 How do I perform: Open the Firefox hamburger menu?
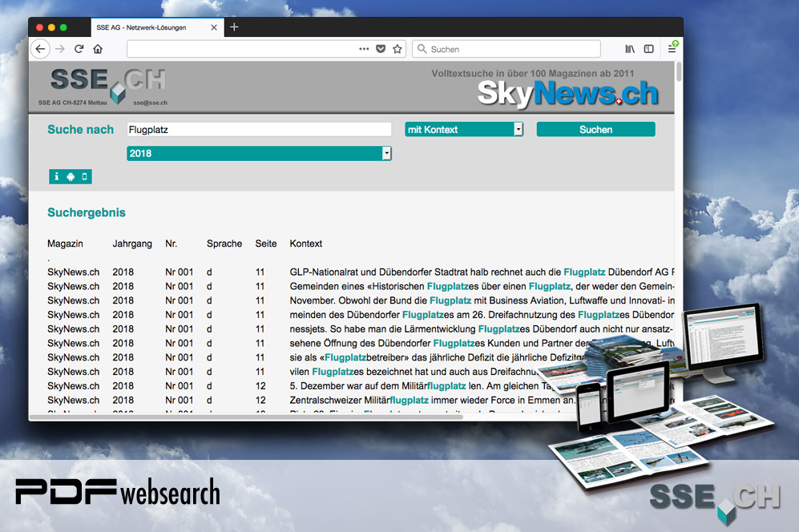pos(672,49)
